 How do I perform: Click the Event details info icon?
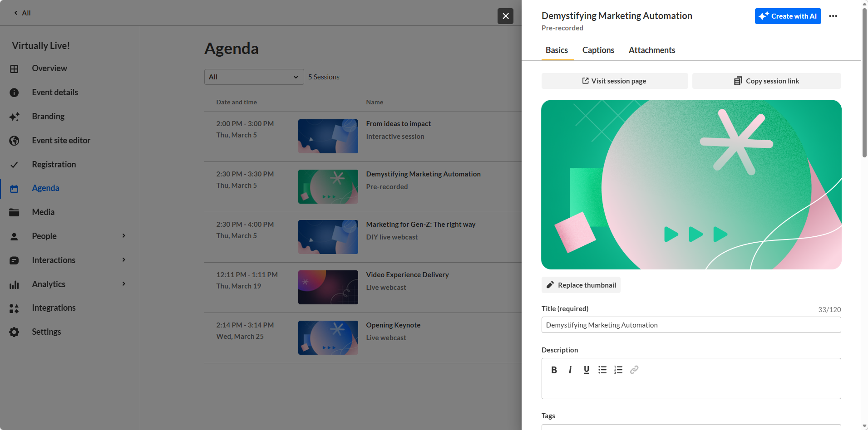[x=15, y=93]
